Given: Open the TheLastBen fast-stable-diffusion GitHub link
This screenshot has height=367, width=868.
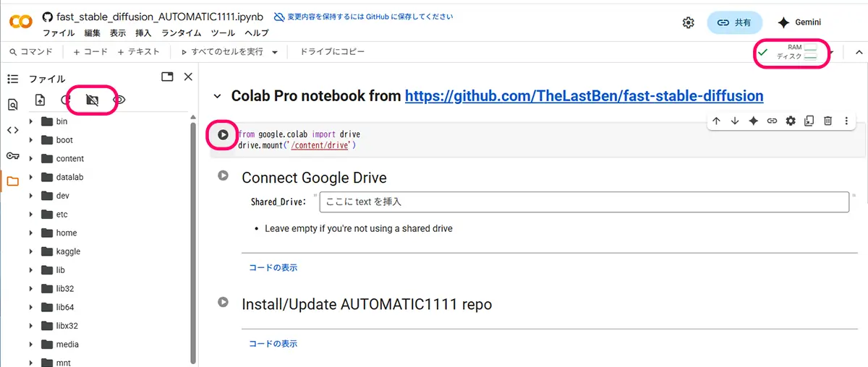Looking at the screenshot, I should pyautogui.click(x=584, y=96).
